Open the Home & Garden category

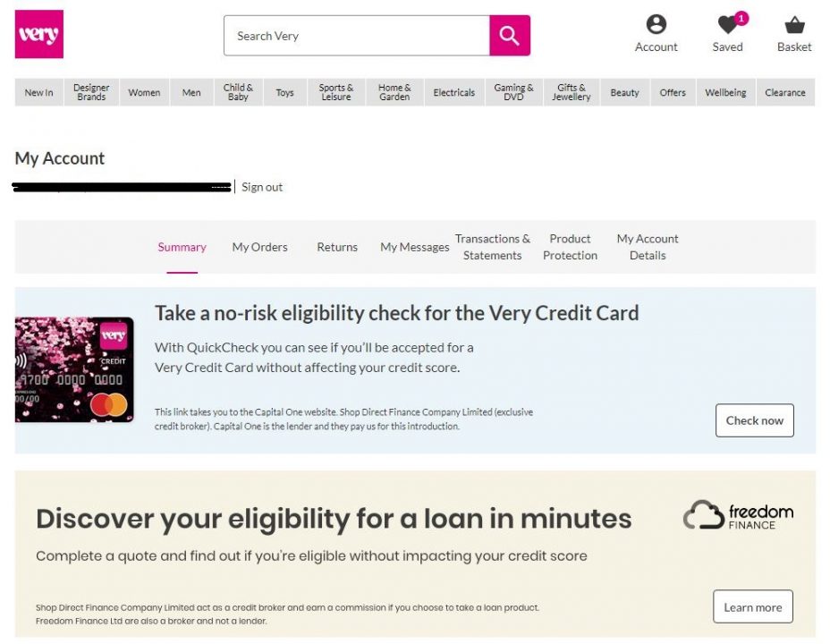click(x=394, y=93)
